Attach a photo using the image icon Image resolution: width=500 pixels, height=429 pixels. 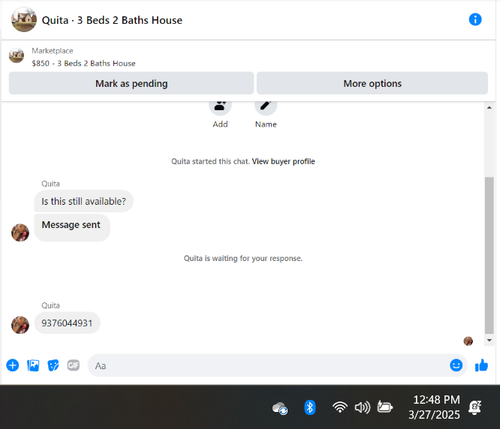pyautogui.click(x=33, y=365)
